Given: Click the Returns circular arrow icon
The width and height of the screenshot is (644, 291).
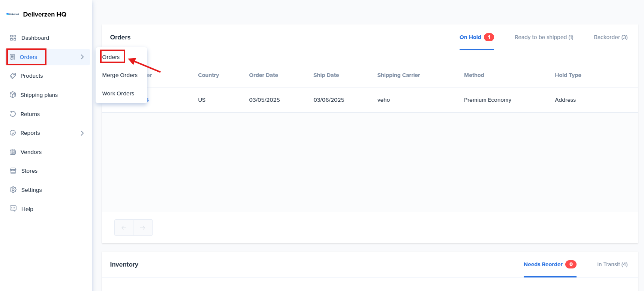Looking at the screenshot, I should pos(13,114).
